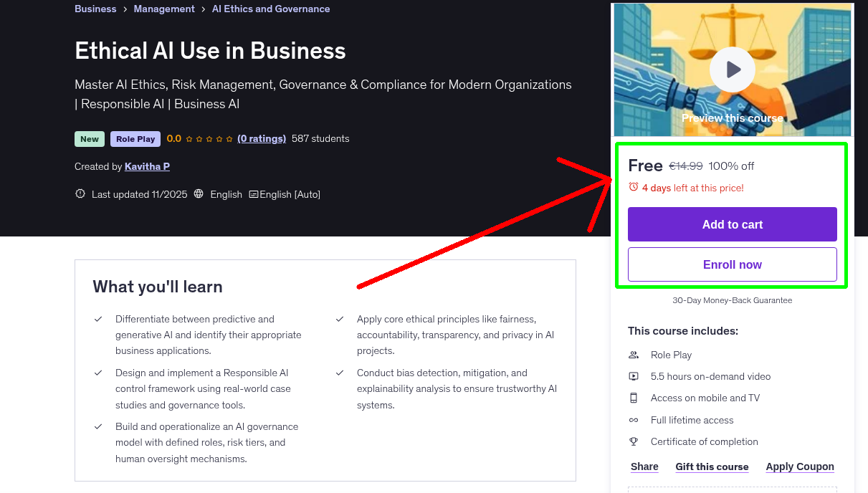Open Apply Coupon

(800, 466)
